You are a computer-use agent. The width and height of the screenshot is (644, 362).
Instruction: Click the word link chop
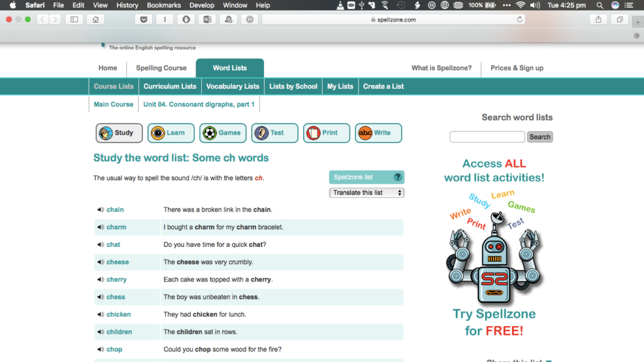pyautogui.click(x=114, y=349)
